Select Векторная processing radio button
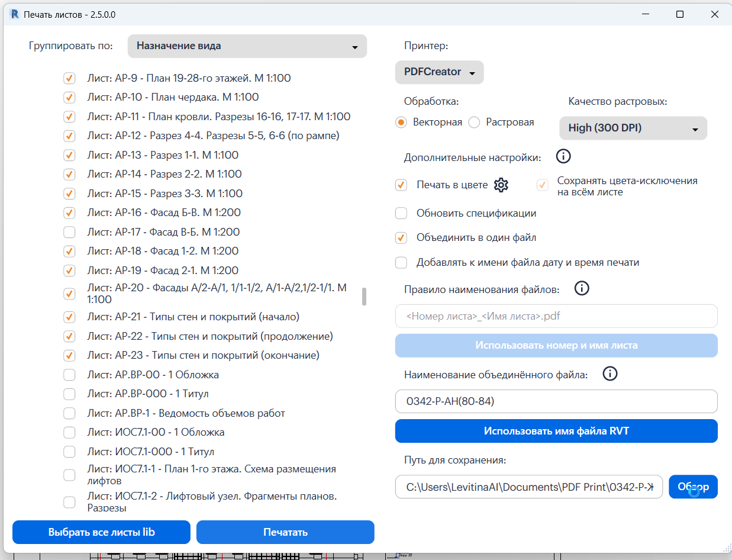 click(401, 123)
